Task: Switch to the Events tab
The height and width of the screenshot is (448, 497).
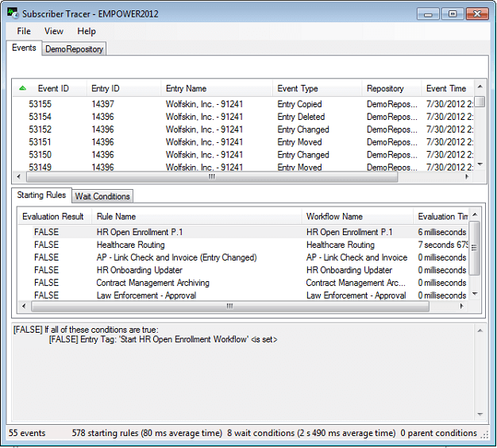Action: [x=24, y=48]
